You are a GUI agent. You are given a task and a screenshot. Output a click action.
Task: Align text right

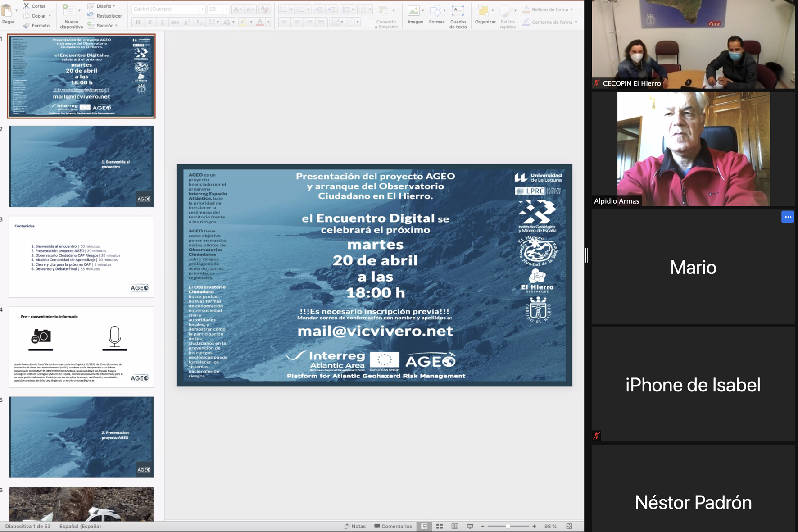[x=308, y=22]
